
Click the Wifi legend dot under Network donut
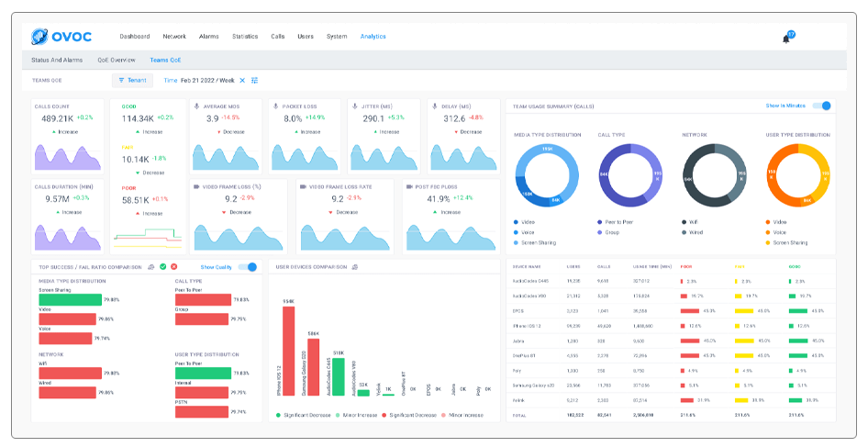pyautogui.click(x=684, y=222)
